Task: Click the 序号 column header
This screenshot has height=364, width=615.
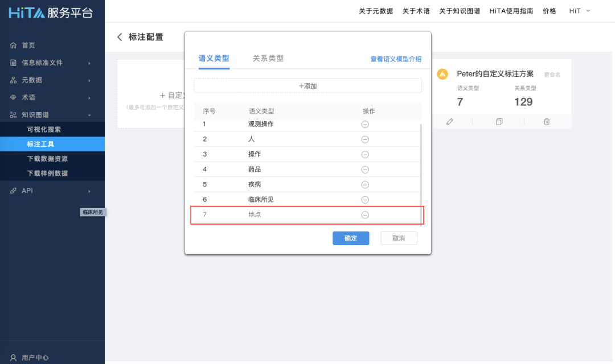Action: [x=209, y=111]
